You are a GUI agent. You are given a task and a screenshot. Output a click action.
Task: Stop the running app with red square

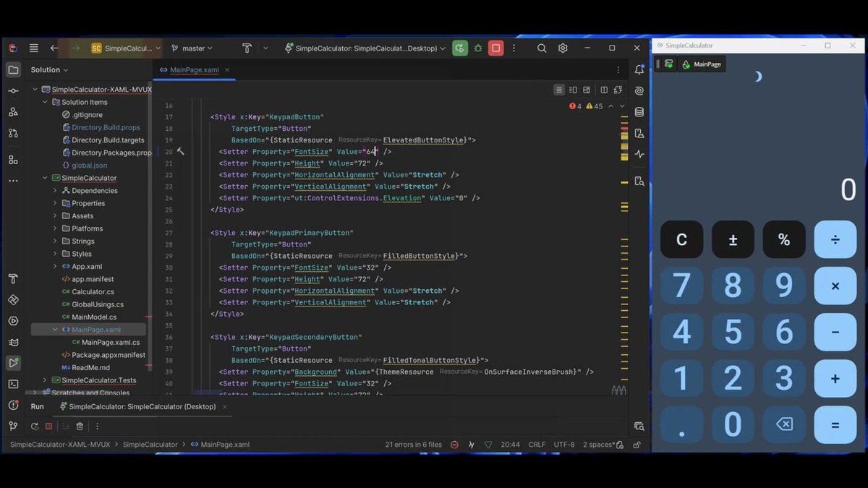[x=495, y=48]
